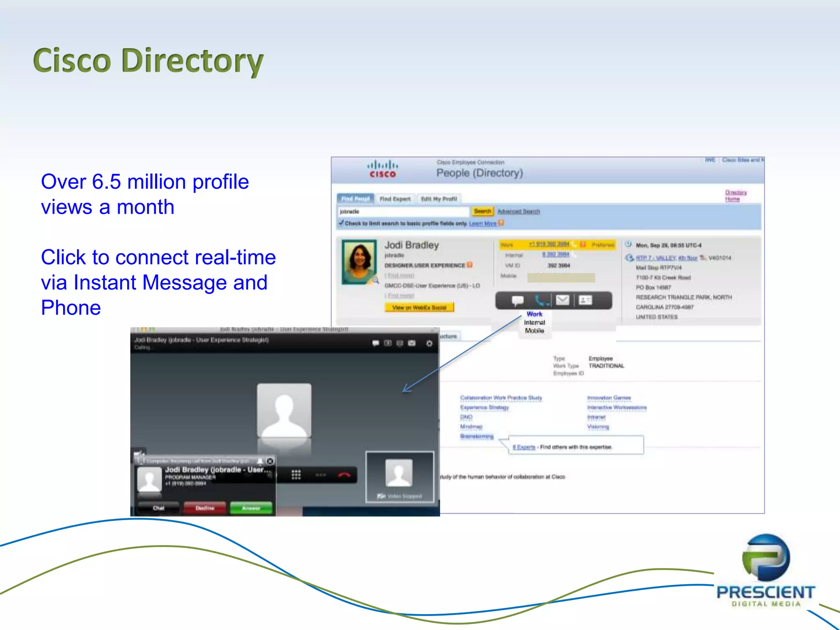The width and height of the screenshot is (840, 630).
Task: Click the work phone number link
Action: (549, 244)
